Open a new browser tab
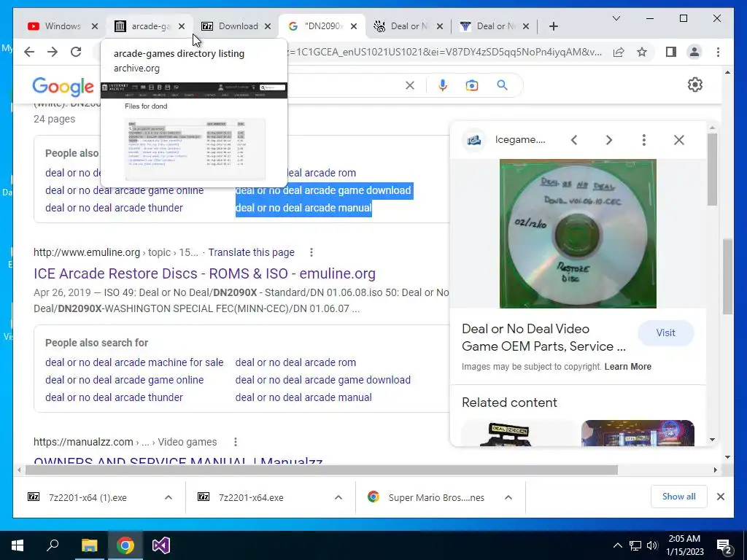 [553, 26]
